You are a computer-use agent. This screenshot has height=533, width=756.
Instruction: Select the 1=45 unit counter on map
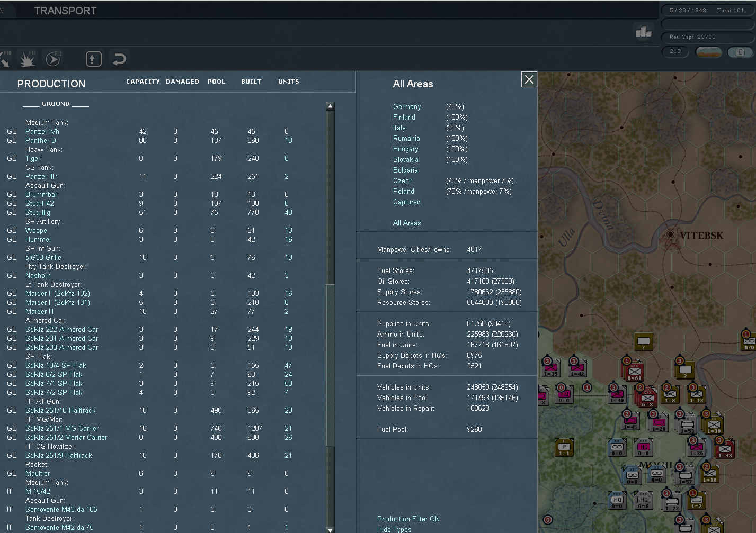tap(630, 420)
